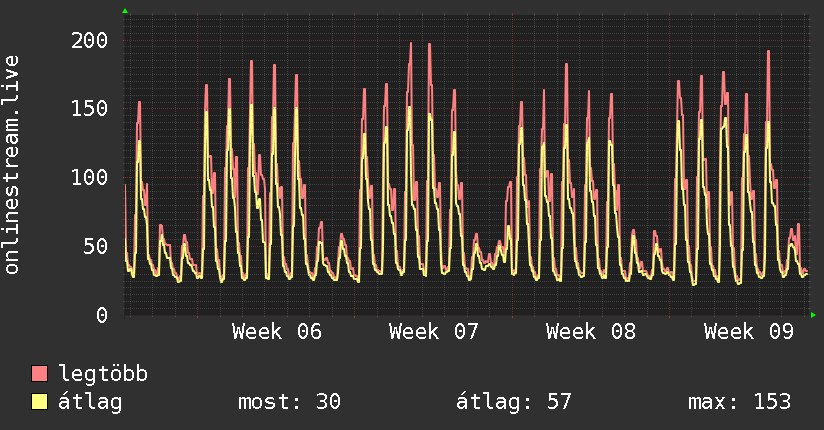The width and height of the screenshot is (824, 430).
Task: Click the Week 06 axis label
Action: (x=277, y=332)
